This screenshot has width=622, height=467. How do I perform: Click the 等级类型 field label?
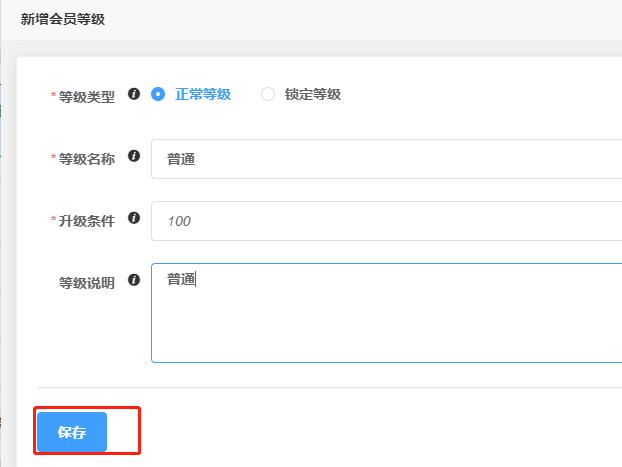(x=87, y=96)
